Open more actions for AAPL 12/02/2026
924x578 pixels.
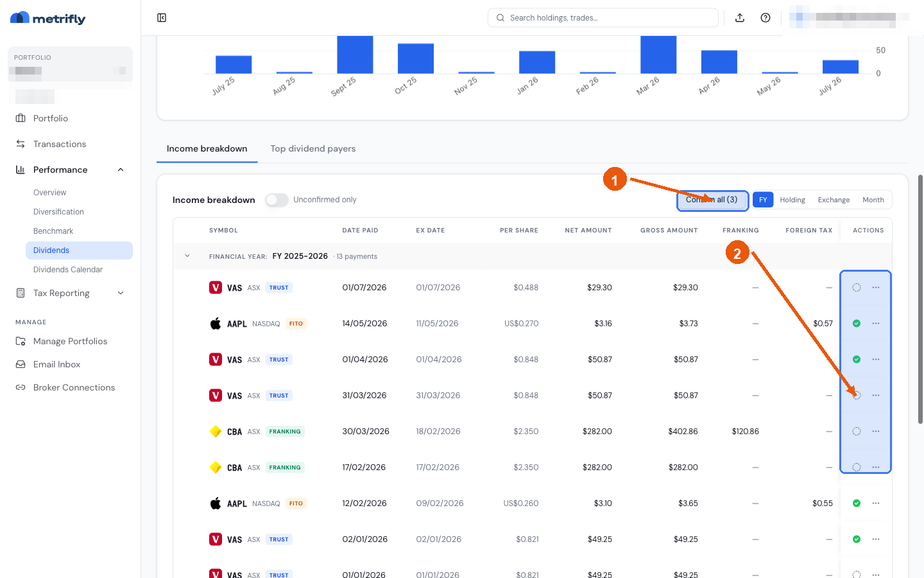(876, 504)
